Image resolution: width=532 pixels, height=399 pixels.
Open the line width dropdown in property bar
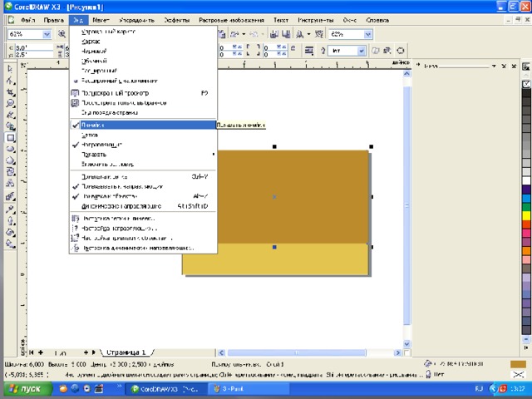tap(361, 51)
